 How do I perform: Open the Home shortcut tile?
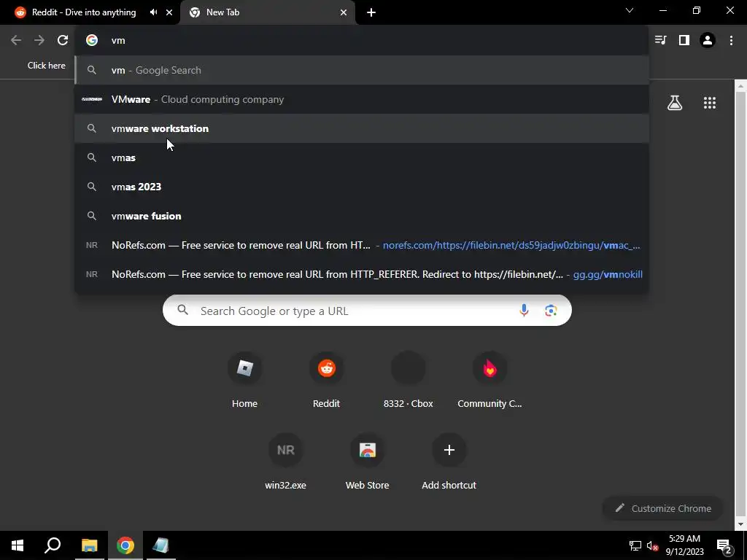click(244, 380)
